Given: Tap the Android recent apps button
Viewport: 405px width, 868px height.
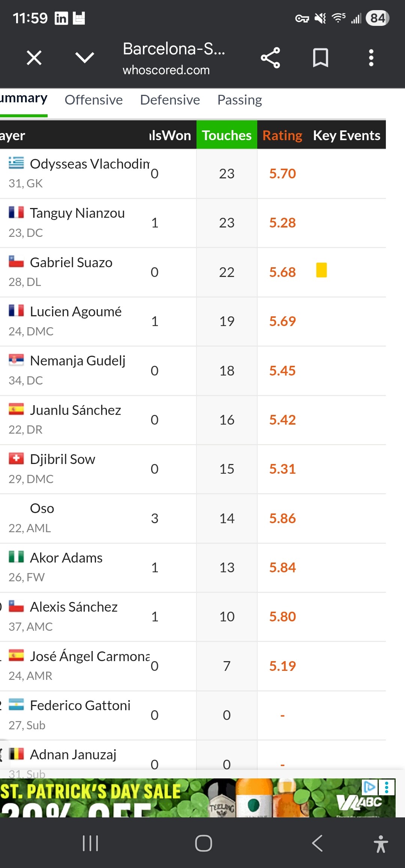Looking at the screenshot, I should pos(90,843).
